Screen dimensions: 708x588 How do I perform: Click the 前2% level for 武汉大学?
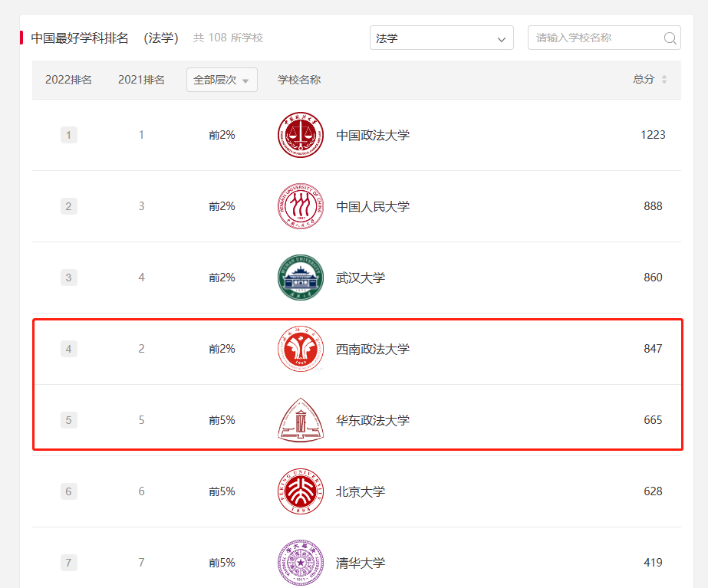(x=222, y=278)
